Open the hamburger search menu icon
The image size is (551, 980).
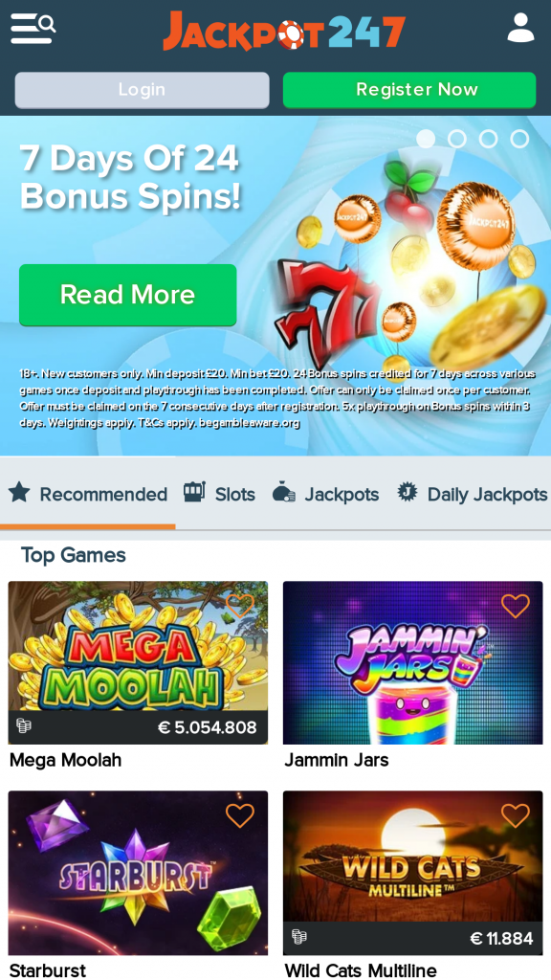33,28
